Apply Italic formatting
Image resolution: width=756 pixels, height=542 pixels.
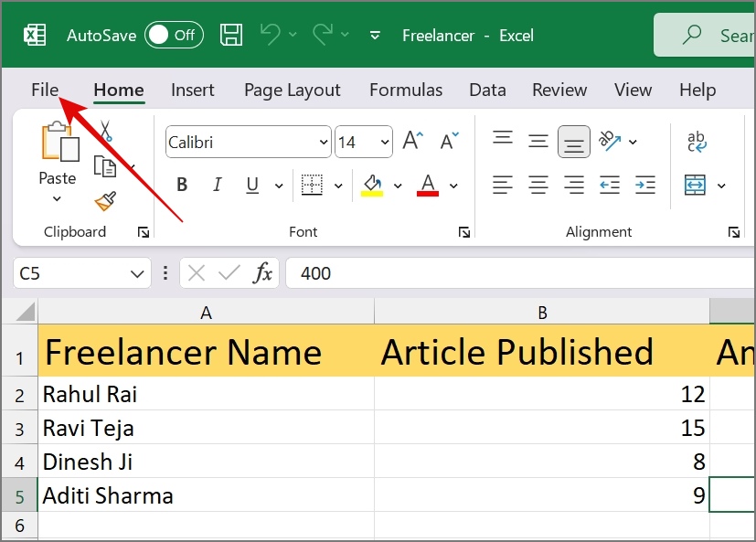[x=217, y=185]
